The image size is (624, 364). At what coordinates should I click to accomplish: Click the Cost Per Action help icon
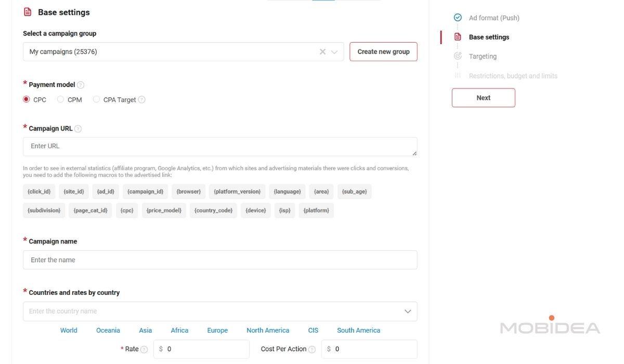pos(312,349)
